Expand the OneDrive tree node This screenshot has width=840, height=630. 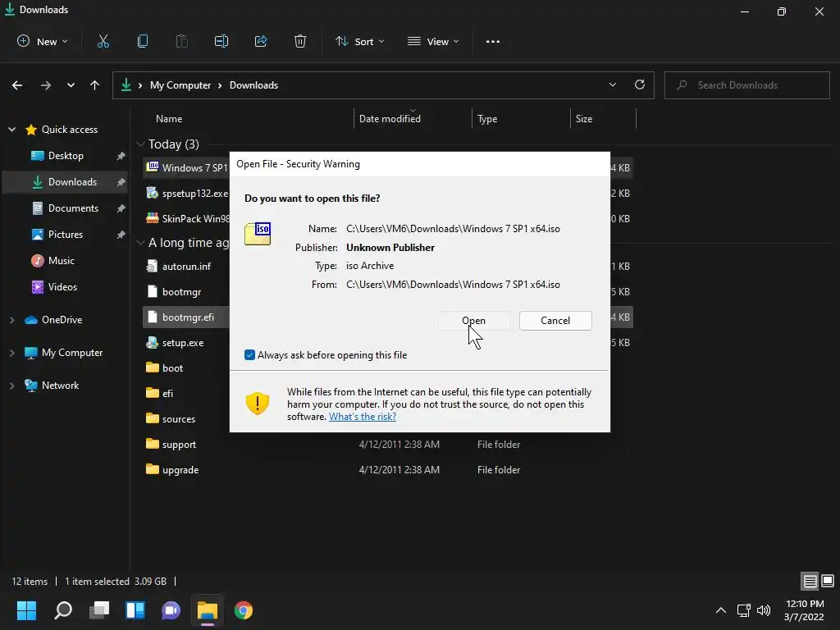pos(11,320)
